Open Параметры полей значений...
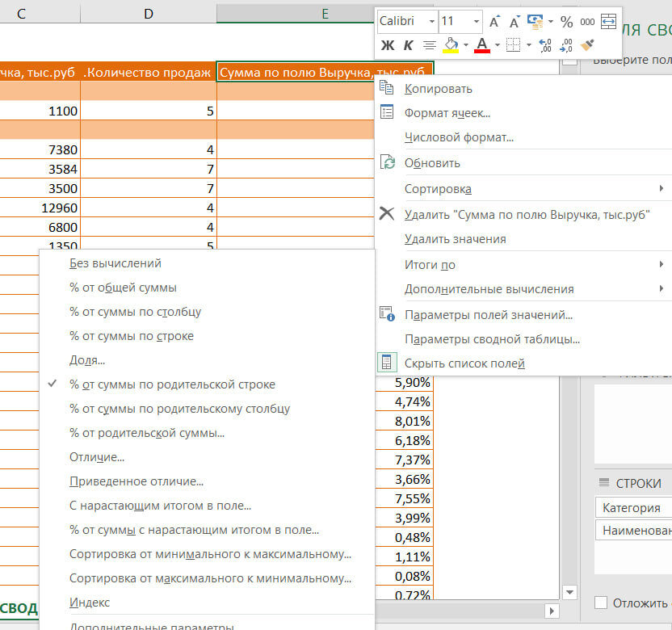This screenshot has height=630, width=672. (x=489, y=315)
